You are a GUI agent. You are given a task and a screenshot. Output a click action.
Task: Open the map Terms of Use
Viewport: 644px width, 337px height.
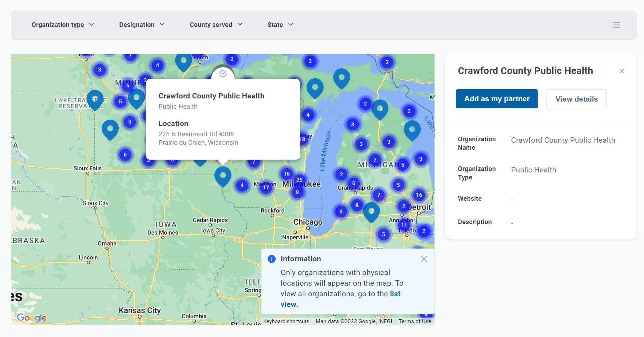pos(415,321)
